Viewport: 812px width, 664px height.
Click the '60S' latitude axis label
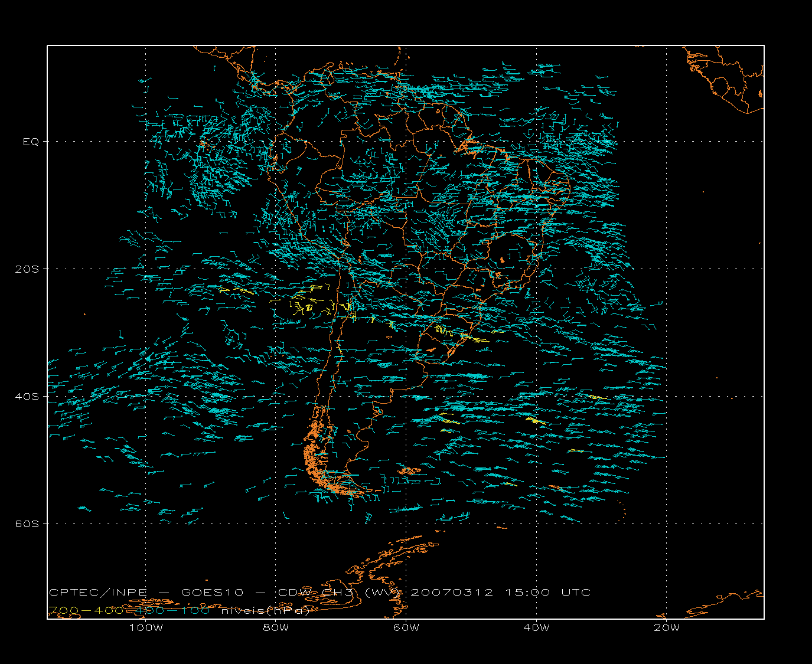[27, 524]
